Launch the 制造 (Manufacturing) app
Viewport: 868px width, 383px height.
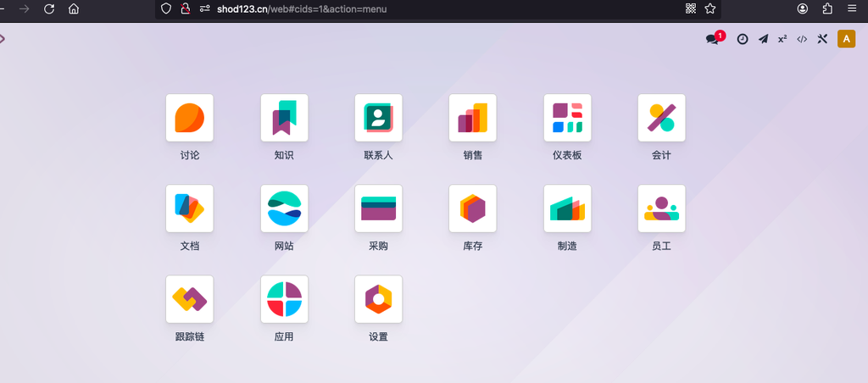(567, 208)
